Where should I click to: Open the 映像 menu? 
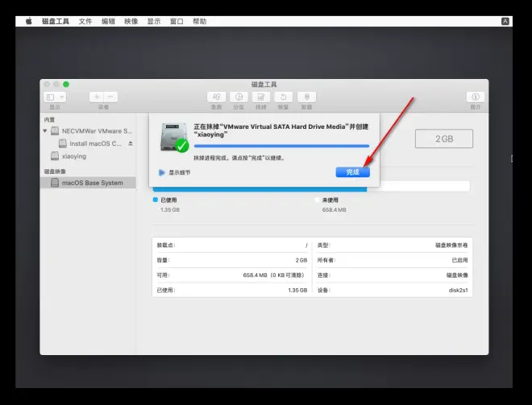[x=131, y=22]
